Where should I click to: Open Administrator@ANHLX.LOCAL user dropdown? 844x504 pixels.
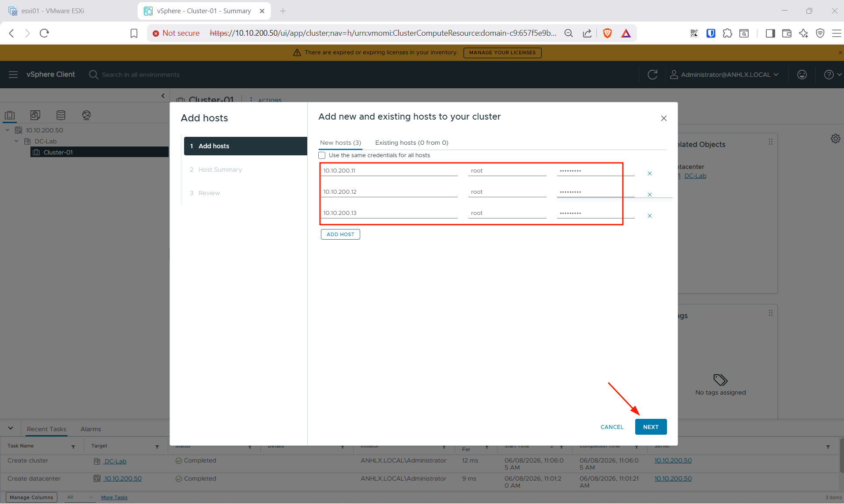pyautogui.click(x=724, y=75)
